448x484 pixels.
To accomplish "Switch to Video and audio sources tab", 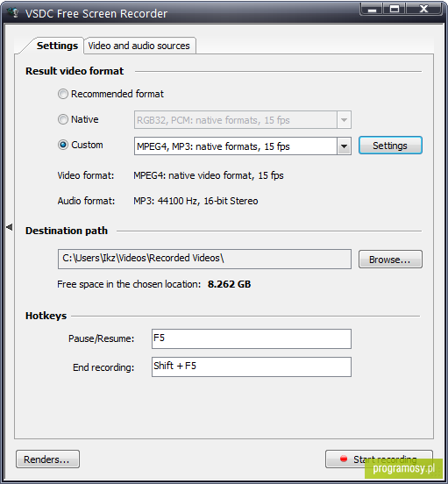I will 139,46.
